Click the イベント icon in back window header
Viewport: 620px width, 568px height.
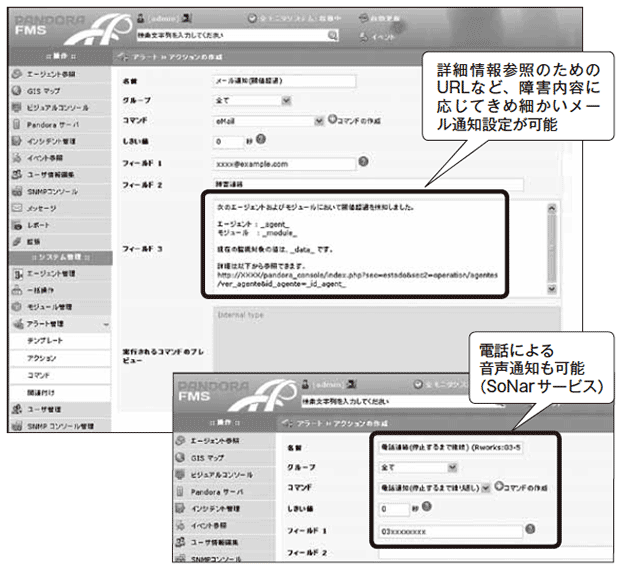(x=363, y=37)
